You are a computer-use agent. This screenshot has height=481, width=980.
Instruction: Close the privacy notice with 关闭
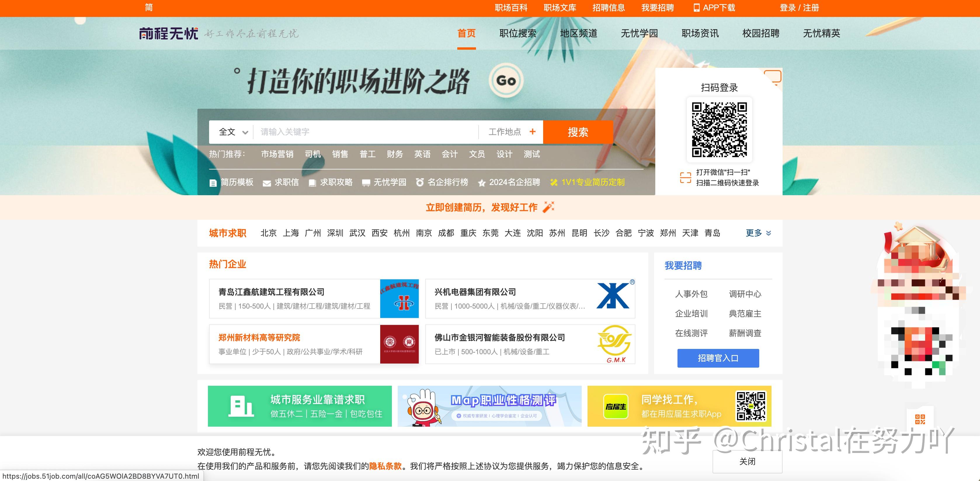[x=747, y=461]
